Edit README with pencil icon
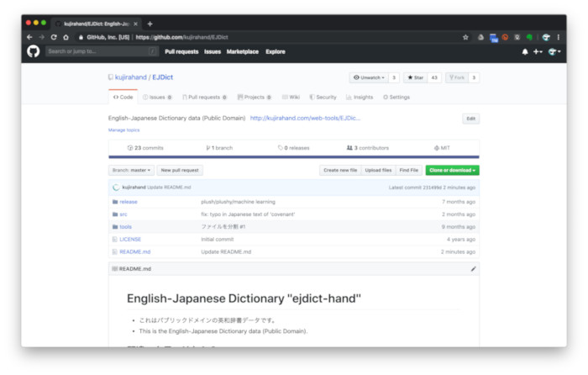 coord(473,269)
